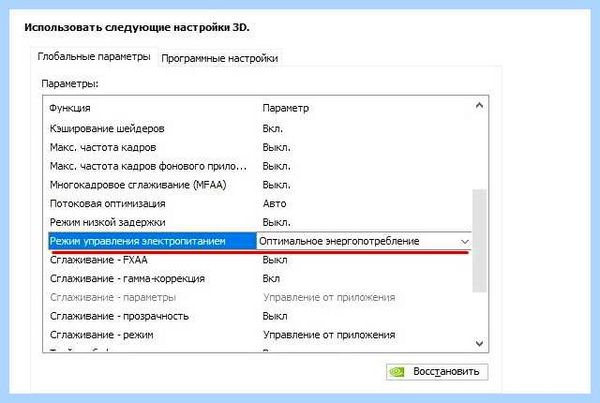This screenshot has width=600, height=403.
Task: Select the Макс. частота кадров row
Action: [260, 147]
